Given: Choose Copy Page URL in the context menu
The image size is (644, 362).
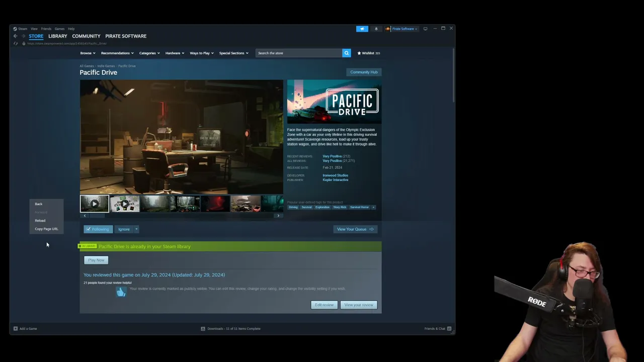Looking at the screenshot, I should (x=46, y=229).
